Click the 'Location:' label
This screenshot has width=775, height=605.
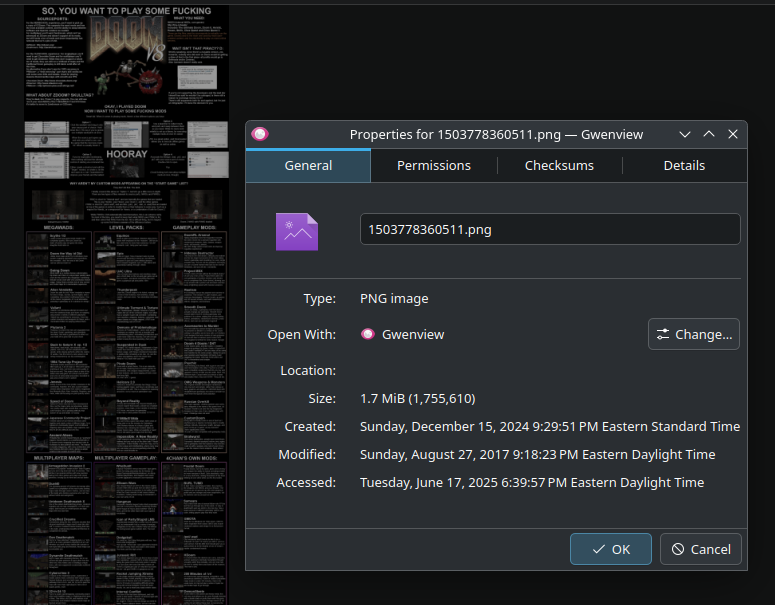tap(308, 370)
